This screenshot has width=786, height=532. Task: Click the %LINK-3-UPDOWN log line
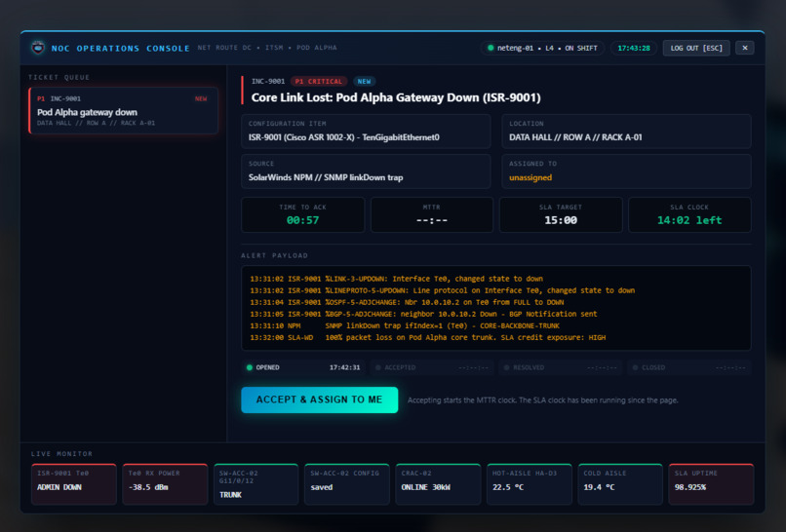397,279
